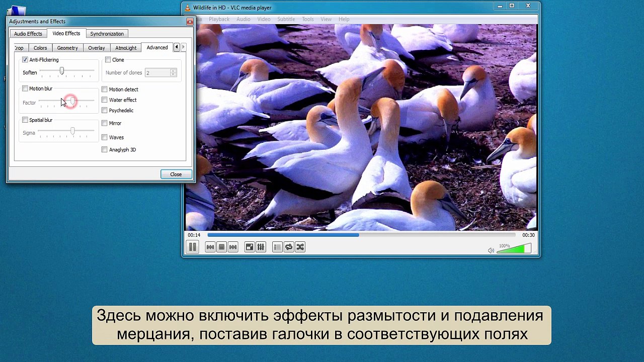This screenshot has width=644, height=362.
Task: Open the Synchronization tab
Action: pos(107,34)
